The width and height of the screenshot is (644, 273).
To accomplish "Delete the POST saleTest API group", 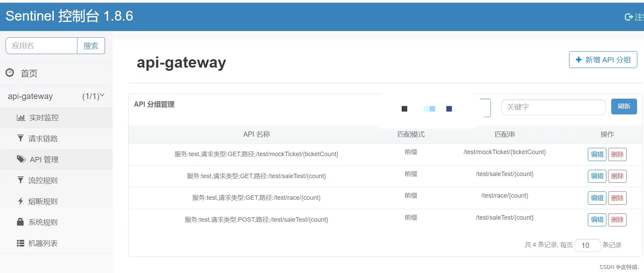I will 617,220.
